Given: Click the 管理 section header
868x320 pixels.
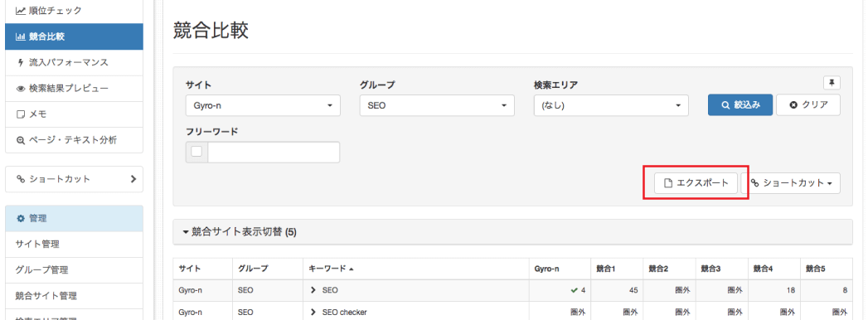Looking at the screenshot, I should point(74,218).
